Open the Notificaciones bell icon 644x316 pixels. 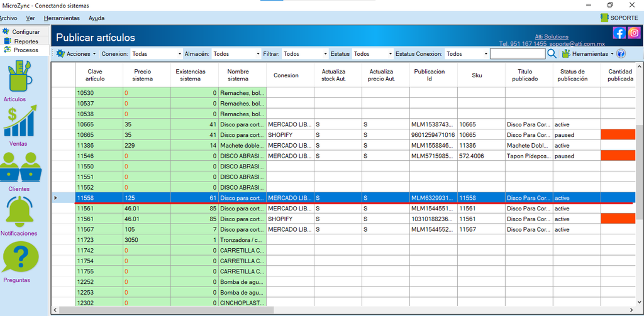19,212
